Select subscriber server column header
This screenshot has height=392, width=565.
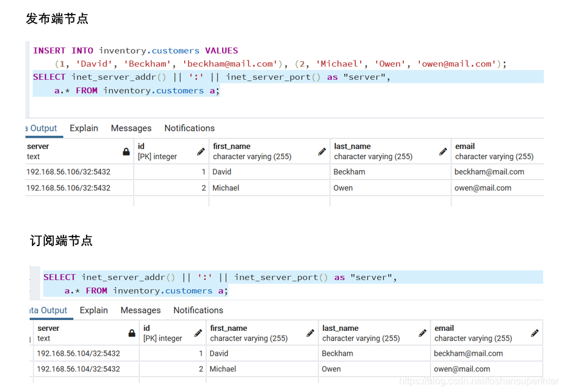(86, 333)
